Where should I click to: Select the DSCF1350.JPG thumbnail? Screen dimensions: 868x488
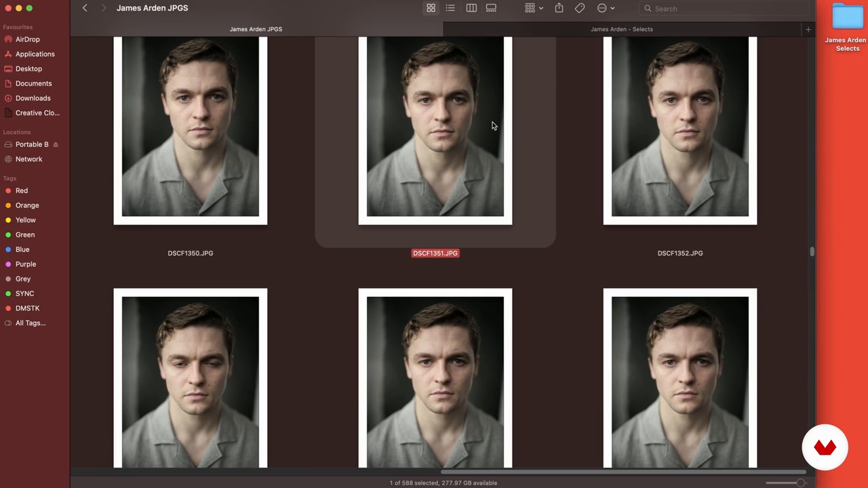[x=191, y=130]
